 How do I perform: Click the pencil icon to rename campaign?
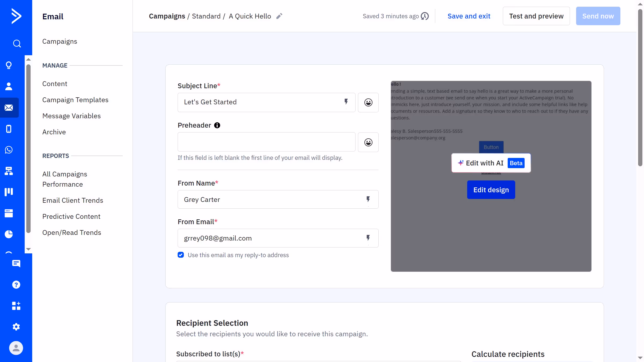[279, 16]
